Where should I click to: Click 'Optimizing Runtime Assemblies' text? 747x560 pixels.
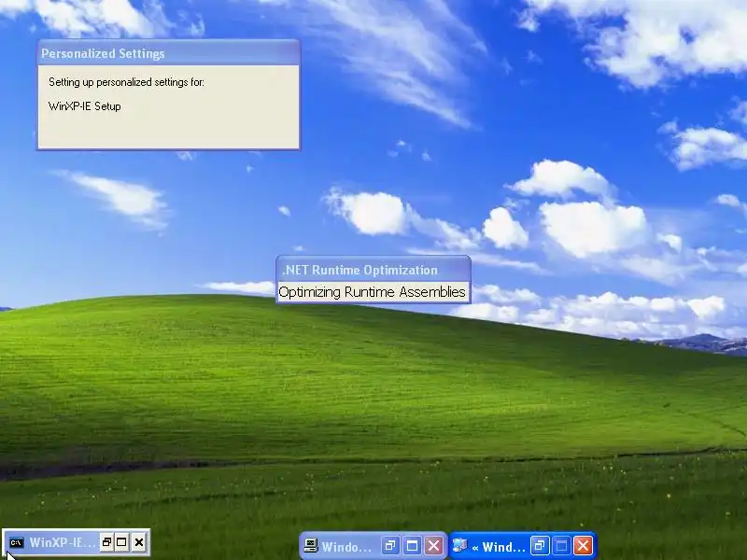pyautogui.click(x=372, y=292)
